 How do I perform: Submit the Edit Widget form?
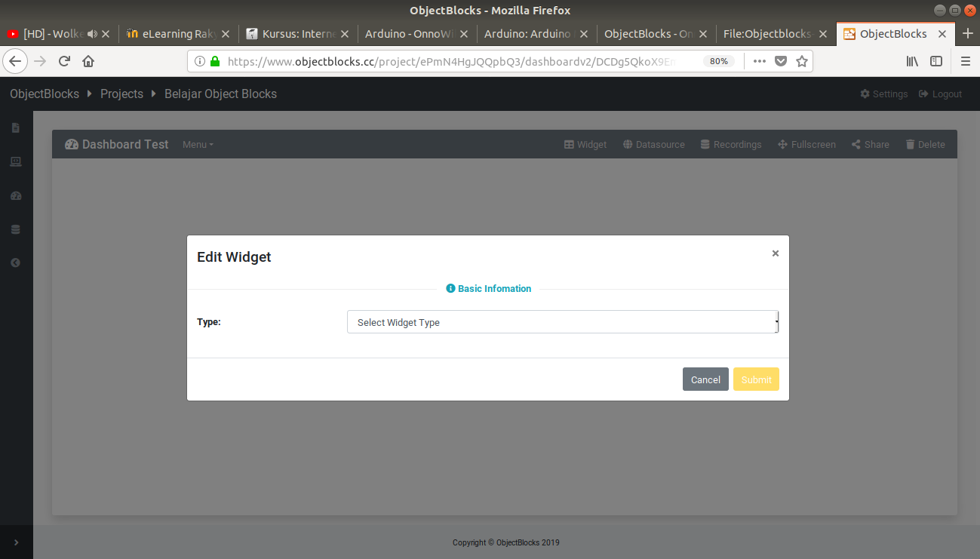pyautogui.click(x=756, y=379)
